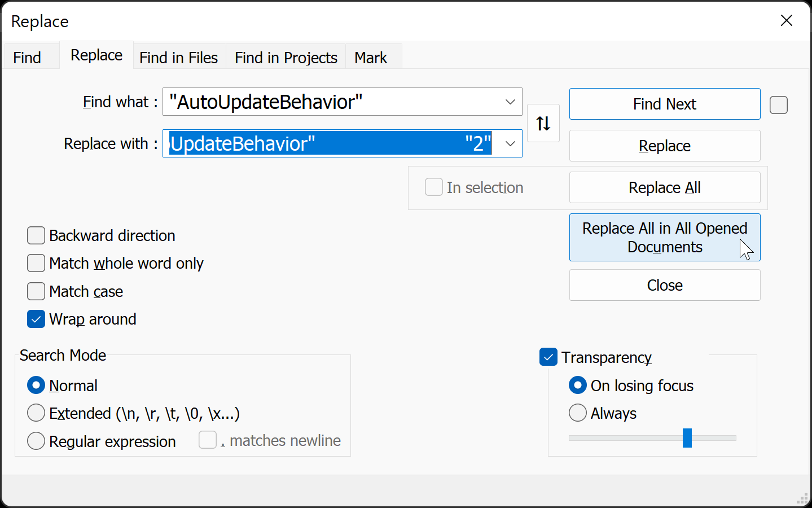Uncheck the Wrap around option
The height and width of the screenshot is (508, 812).
click(36, 319)
